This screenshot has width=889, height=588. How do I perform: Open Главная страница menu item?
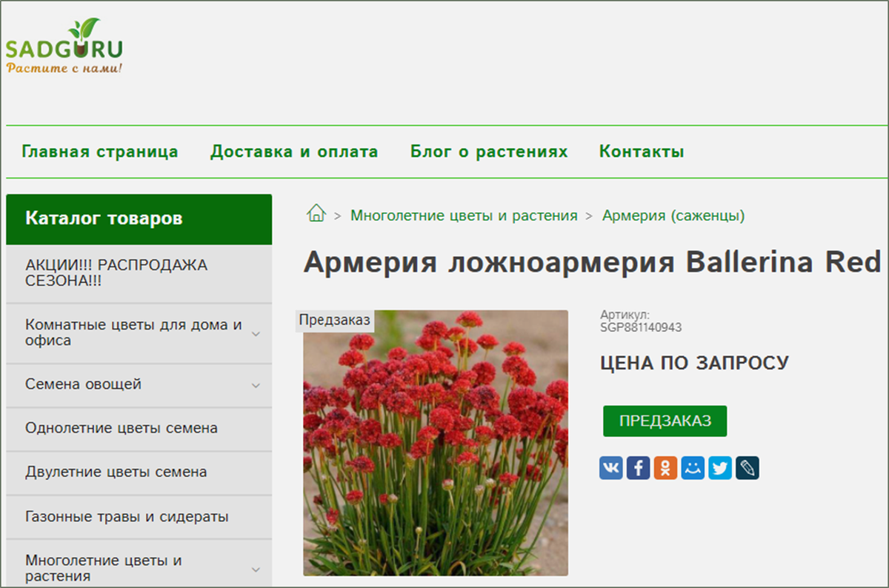click(x=100, y=152)
